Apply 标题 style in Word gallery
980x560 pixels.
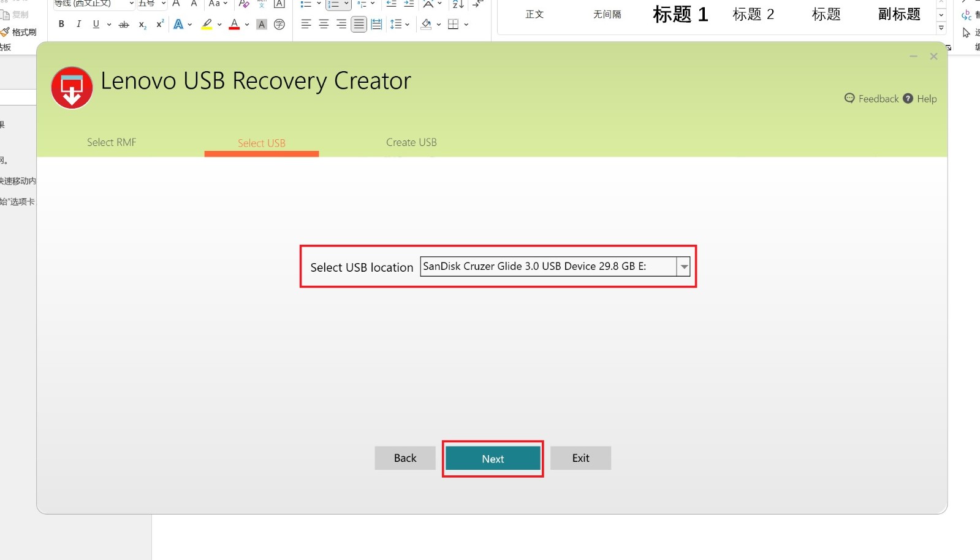826,14
